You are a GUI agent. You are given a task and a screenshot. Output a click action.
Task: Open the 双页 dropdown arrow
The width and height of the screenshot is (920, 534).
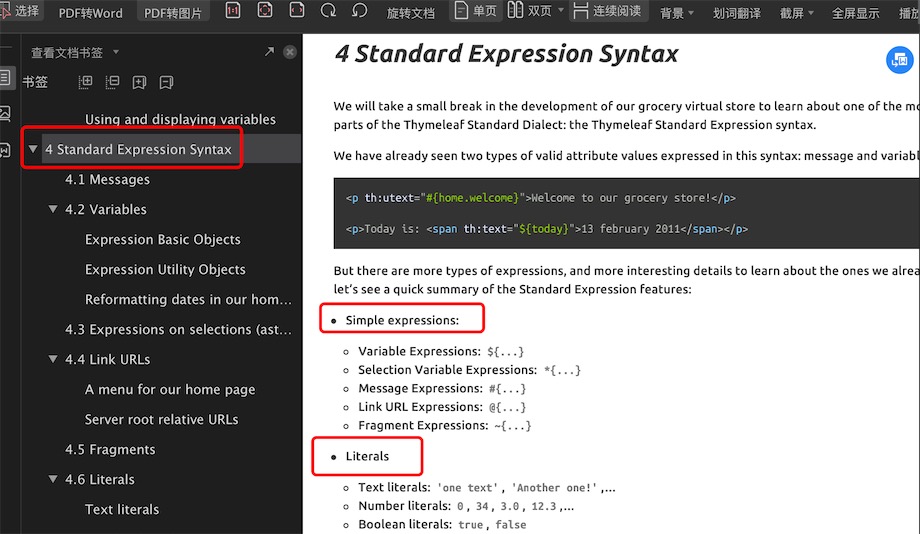click(561, 11)
